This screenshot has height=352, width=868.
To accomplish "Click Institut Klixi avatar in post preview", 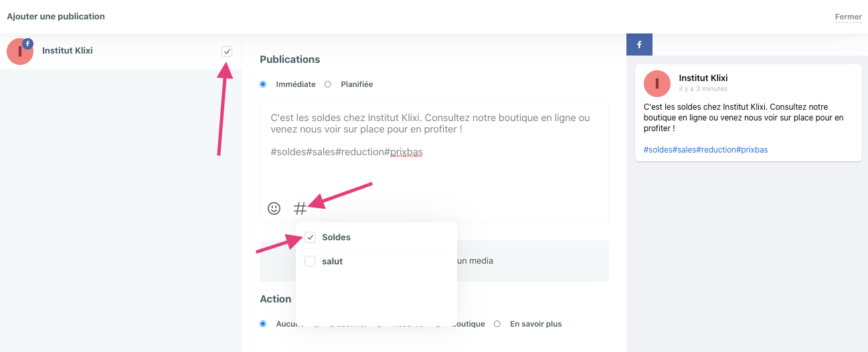I will tap(657, 84).
